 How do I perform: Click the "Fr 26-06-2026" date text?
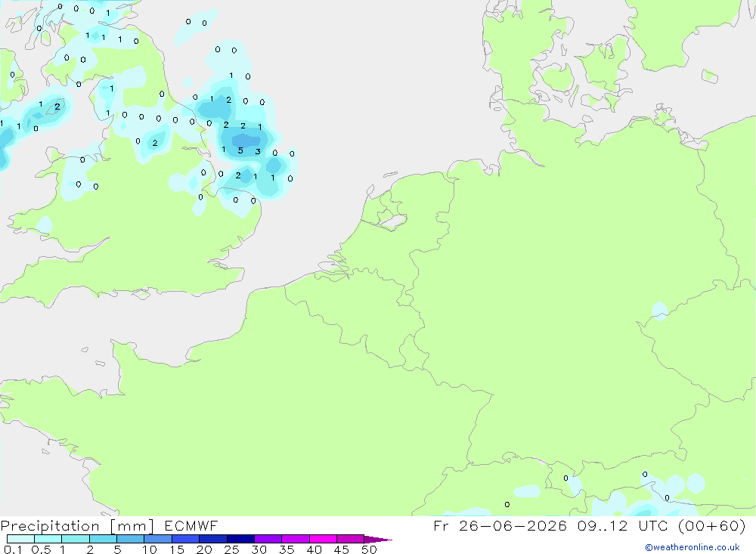pyautogui.click(x=500, y=525)
